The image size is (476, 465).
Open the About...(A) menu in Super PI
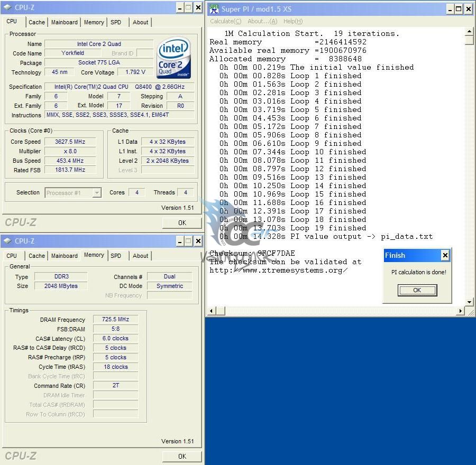(x=262, y=21)
